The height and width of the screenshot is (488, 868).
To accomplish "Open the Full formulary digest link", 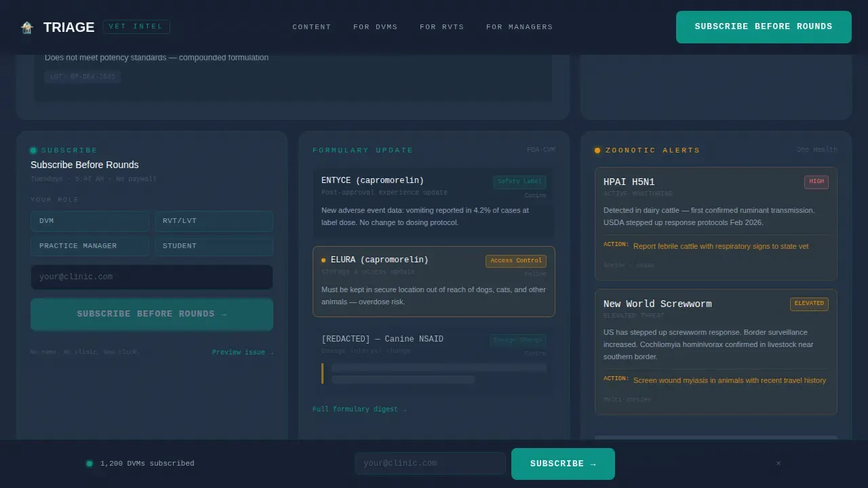I will coord(359,409).
